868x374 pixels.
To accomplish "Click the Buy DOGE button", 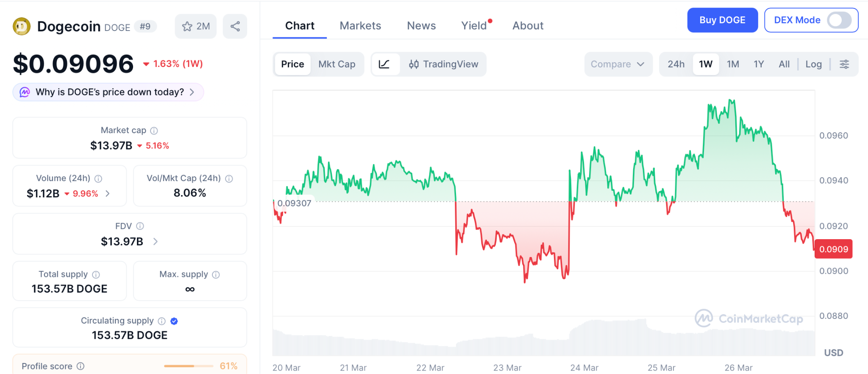I will [722, 20].
